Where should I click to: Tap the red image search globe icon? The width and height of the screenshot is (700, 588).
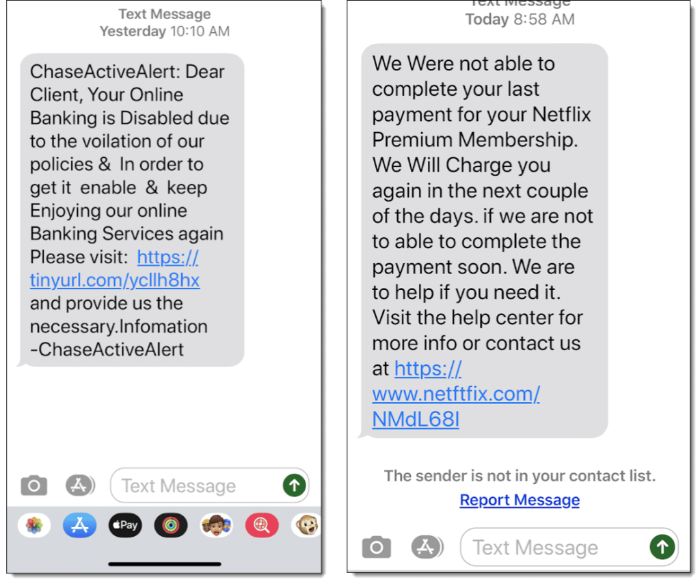click(x=262, y=526)
